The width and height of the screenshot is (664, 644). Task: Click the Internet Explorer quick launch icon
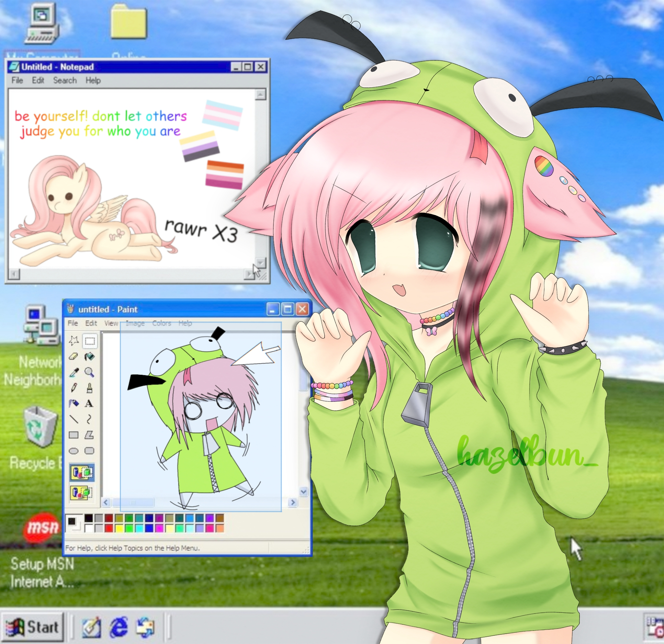(119, 627)
